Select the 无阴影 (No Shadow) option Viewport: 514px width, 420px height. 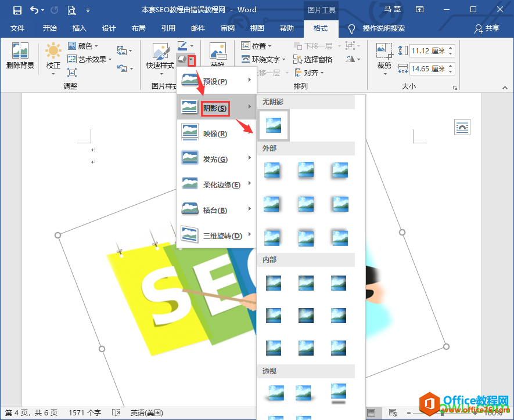click(x=273, y=125)
